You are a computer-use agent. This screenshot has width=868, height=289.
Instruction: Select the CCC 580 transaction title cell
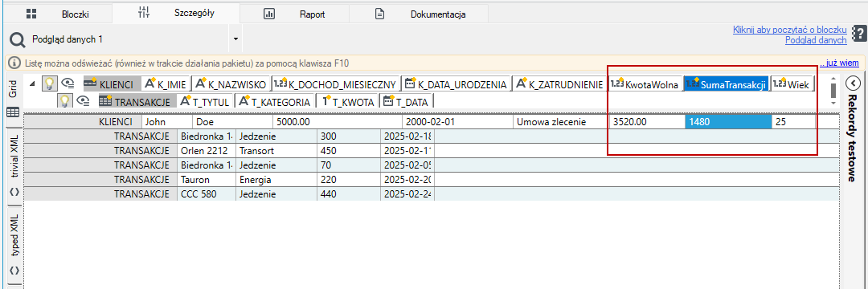(207, 194)
